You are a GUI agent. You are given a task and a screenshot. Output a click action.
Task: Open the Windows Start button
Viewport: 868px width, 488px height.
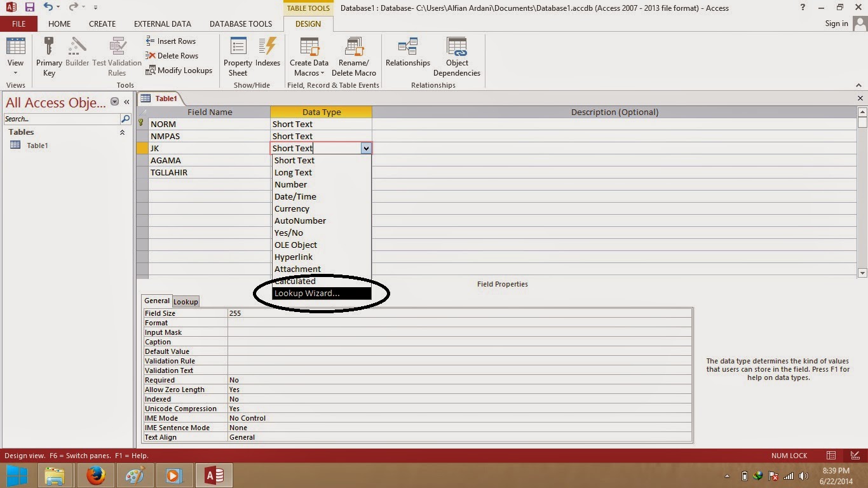[17, 475]
